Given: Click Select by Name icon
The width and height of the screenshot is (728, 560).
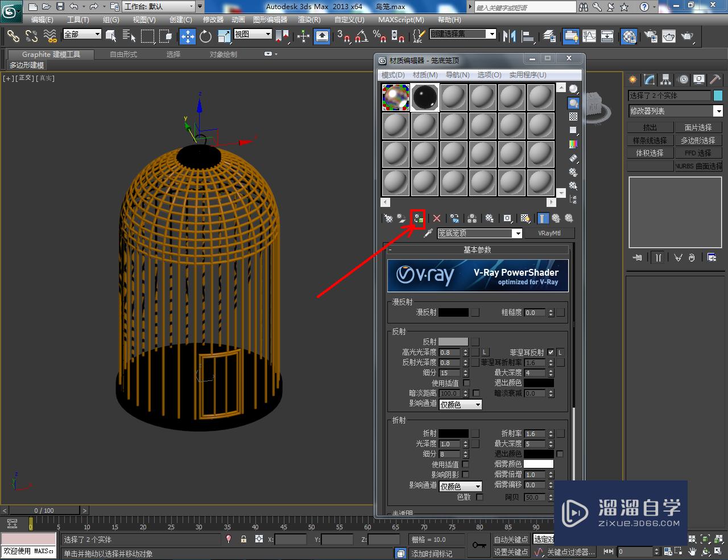Looking at the screenshot, I should pos(129,36).
